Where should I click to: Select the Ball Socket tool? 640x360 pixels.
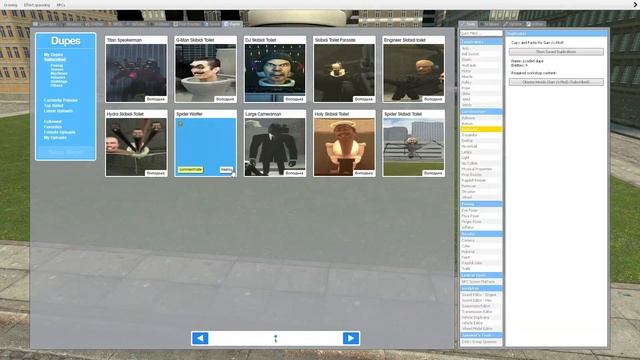pyautogui.click(x=481, y=54)
